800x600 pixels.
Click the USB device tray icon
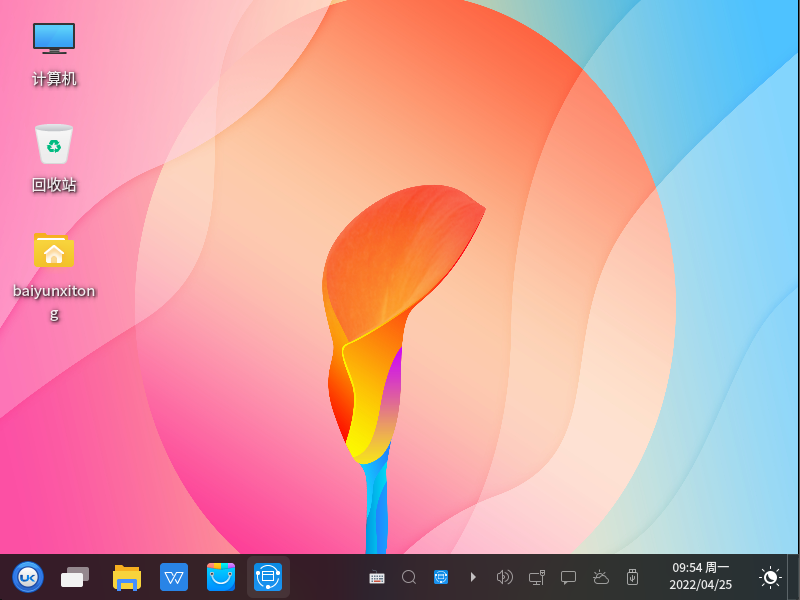point(632,577)
